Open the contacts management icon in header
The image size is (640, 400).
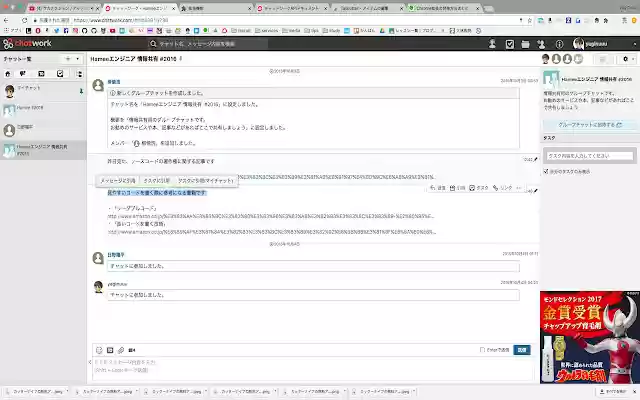tap(492, 44)
